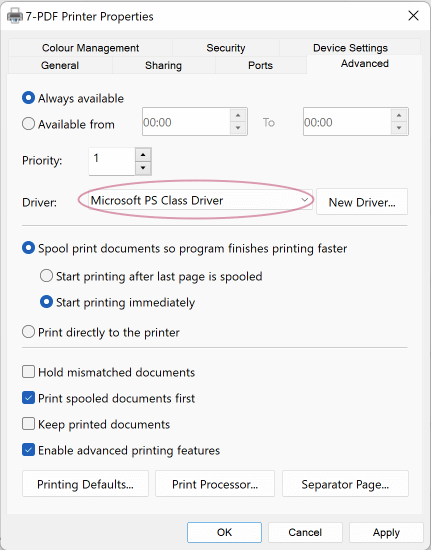431x550 pixels.
Task: Tick the Keep printed documents checkbox
Action: click(x=28, y=424)
